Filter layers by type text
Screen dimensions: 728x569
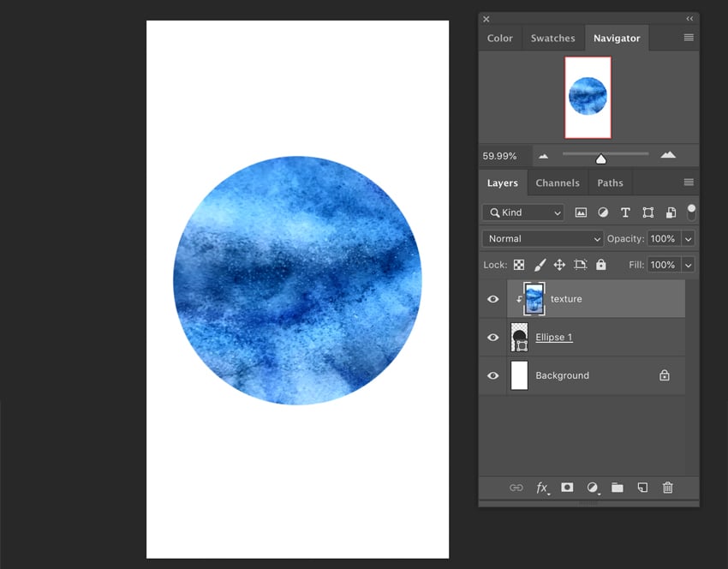click(625, 212)
